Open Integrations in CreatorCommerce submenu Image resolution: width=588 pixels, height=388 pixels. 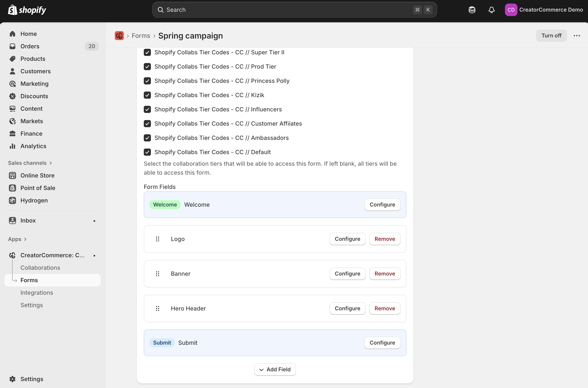pos(36,293)
